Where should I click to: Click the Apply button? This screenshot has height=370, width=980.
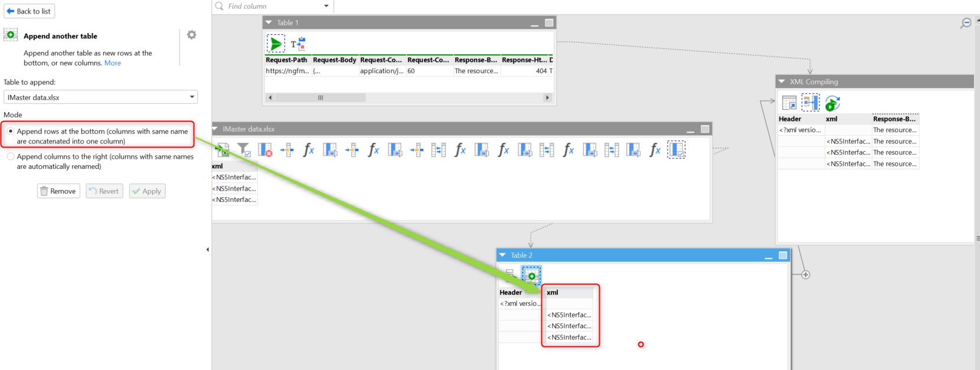[147, 191]
